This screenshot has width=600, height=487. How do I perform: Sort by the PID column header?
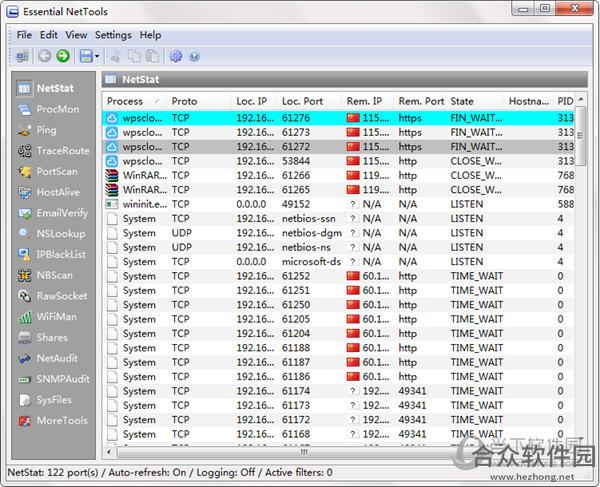[x=565, y=101]
